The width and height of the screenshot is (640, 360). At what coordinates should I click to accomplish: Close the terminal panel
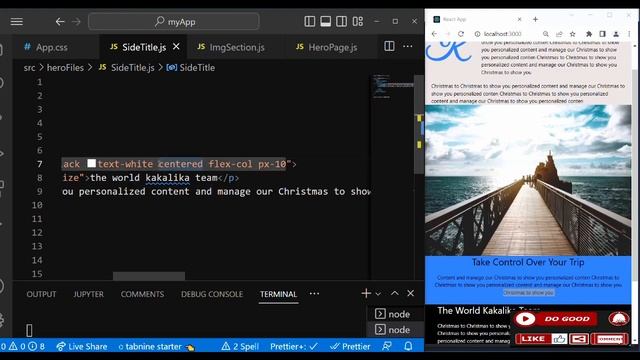pyautogui.click(x=411, y=293)
